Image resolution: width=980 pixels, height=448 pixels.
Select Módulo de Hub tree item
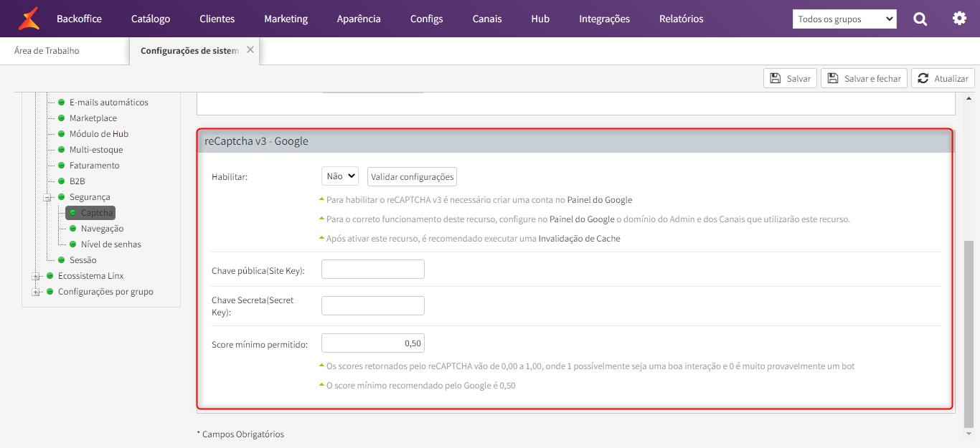[x=99, y=134]
